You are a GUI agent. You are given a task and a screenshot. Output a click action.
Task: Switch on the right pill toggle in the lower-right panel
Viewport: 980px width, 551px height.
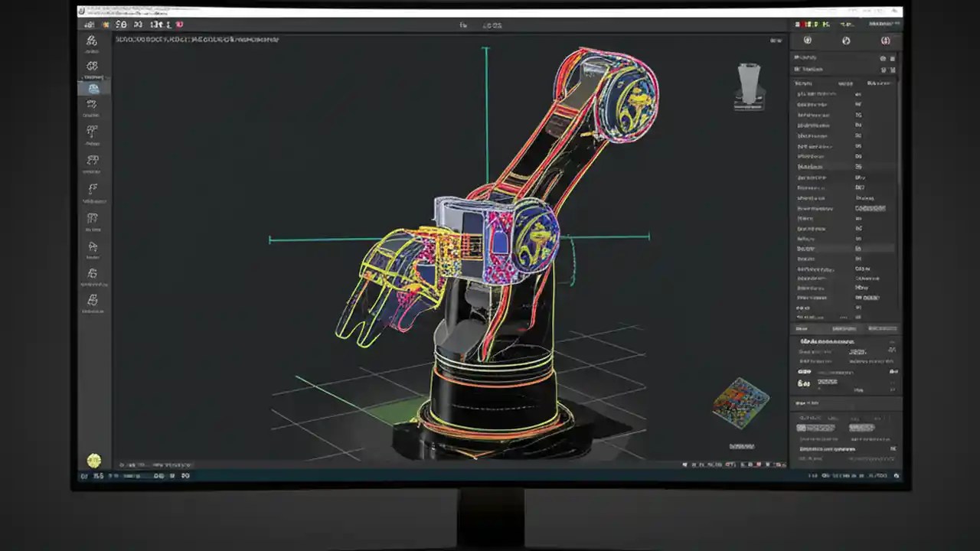click(864, 428)
